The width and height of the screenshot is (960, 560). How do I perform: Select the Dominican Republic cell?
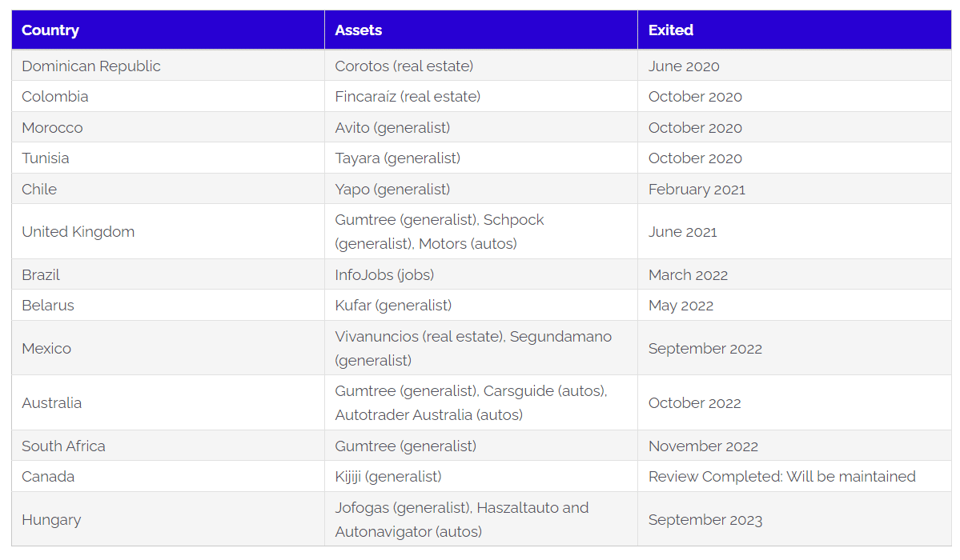tap(168, 66)
